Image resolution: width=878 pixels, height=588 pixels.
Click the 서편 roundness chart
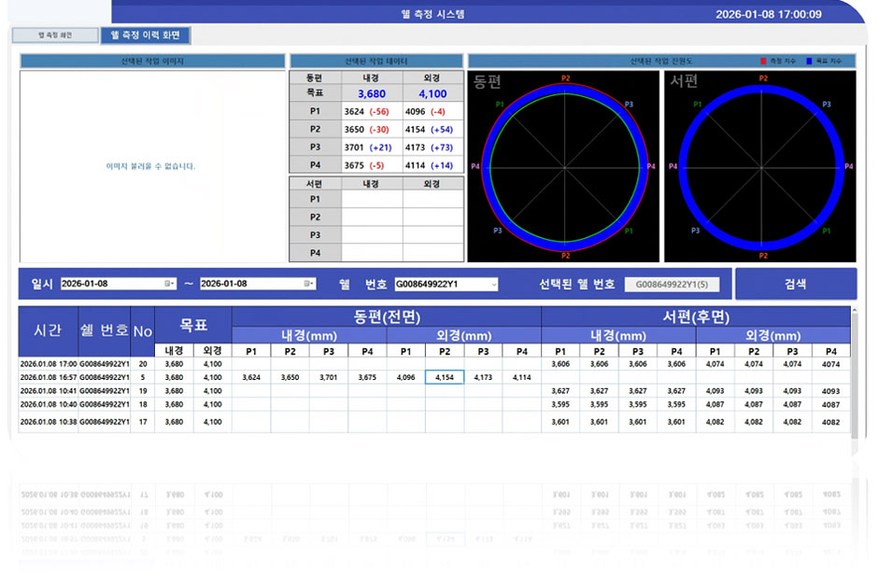tap(760, 166)
